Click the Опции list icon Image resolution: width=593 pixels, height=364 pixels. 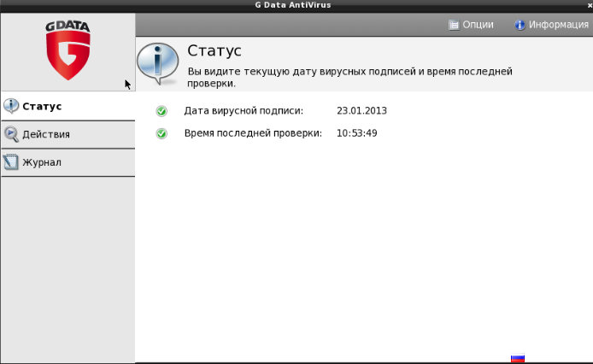[454, 25]
